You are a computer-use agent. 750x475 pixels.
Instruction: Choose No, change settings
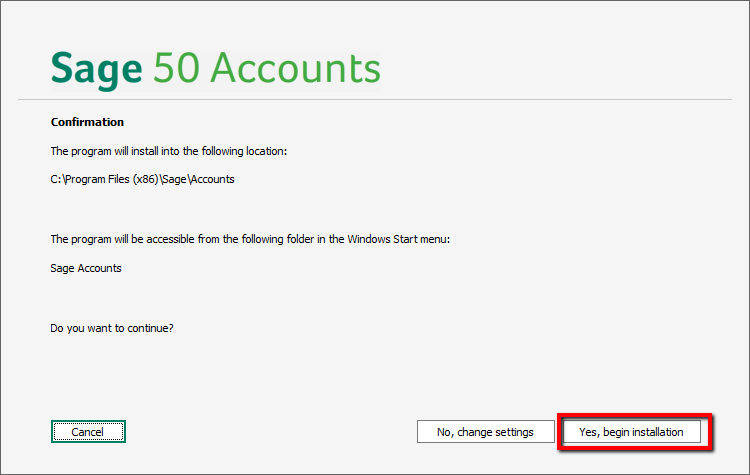coord(485,431)
